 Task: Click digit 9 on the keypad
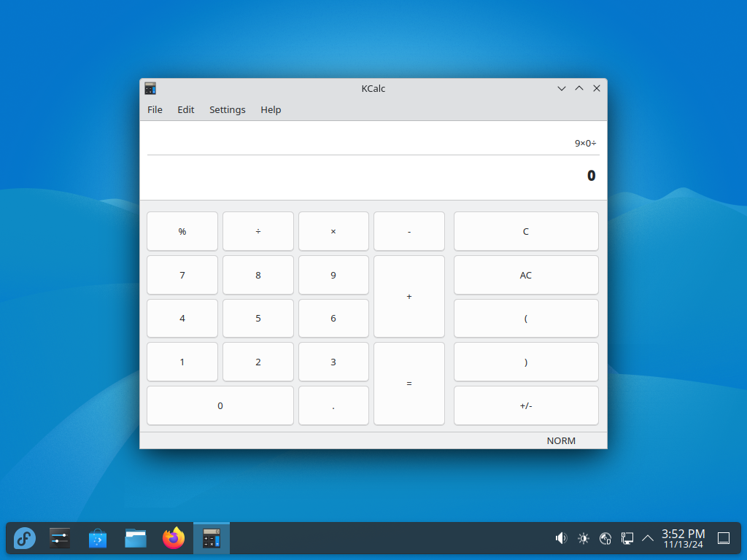333,275
